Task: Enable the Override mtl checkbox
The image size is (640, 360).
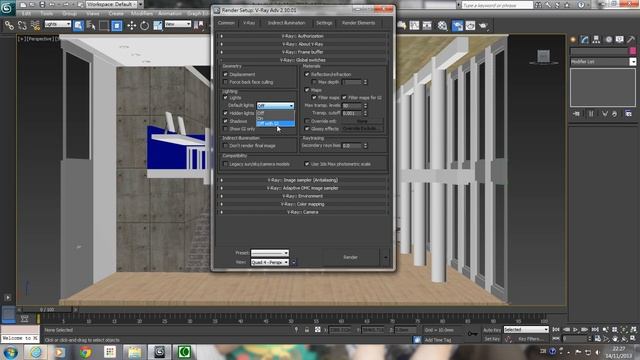Action: [307, 121]
